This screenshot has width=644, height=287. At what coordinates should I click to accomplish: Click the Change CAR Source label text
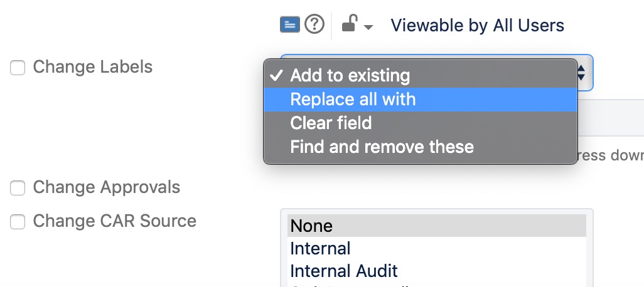coord(114,221)
